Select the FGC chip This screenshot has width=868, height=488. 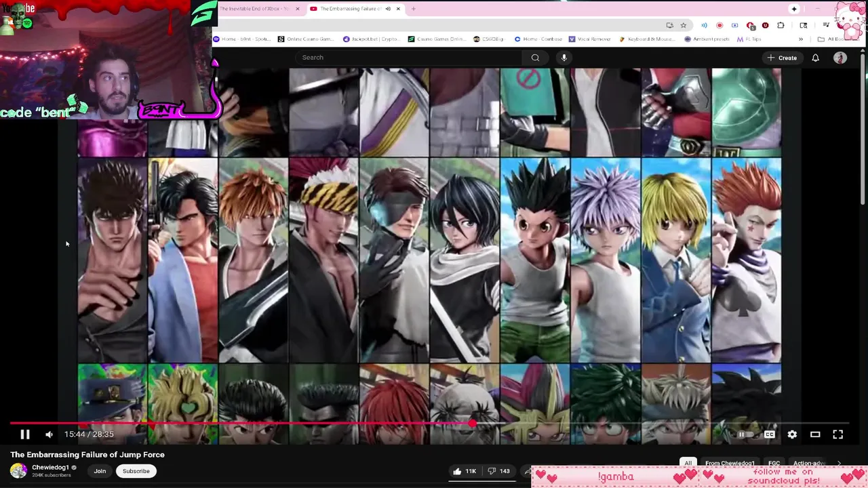pos(774,464)
